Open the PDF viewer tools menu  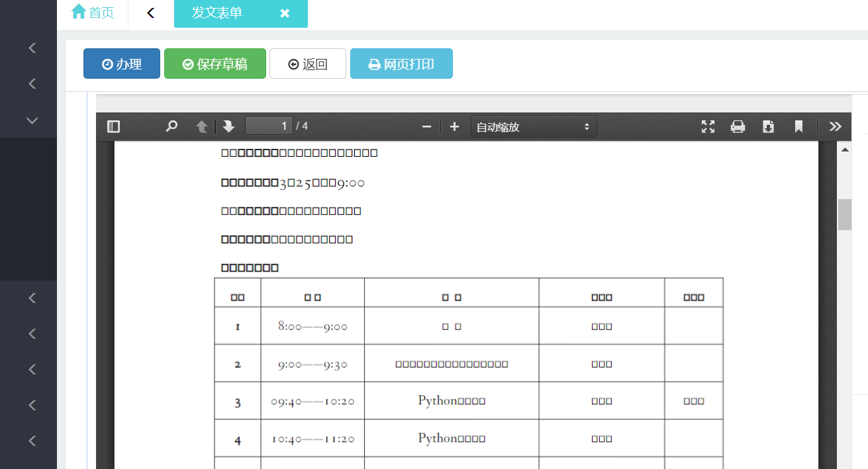[x=835, y=126]
